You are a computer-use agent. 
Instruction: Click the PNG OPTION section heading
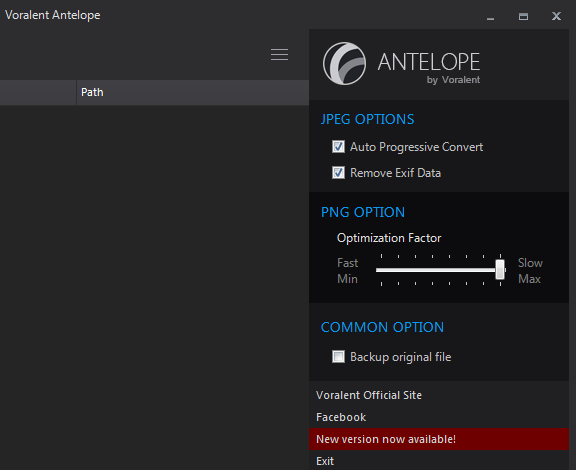(x=363, y=212)
